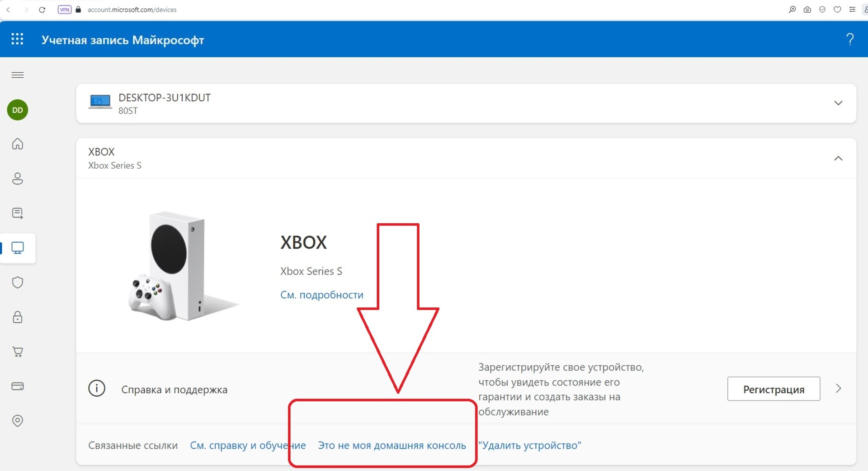Click the 80ST model text
The height and width of the screenshot is (471, 868).
(x=128, y=111)
